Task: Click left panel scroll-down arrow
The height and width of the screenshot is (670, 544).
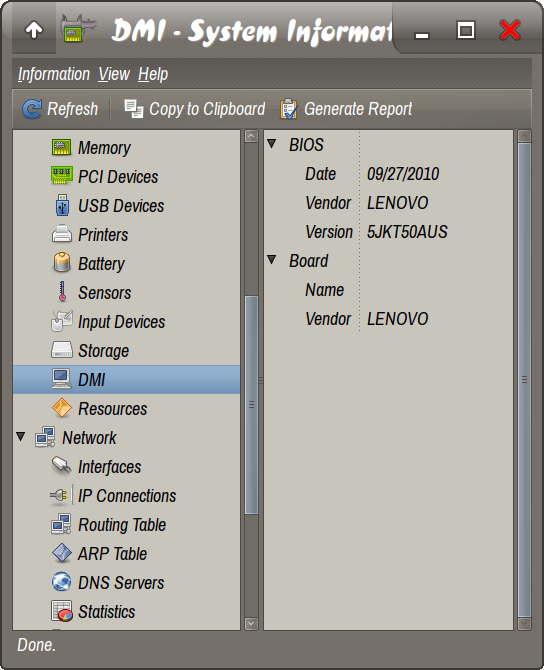Action: point(251,623)
